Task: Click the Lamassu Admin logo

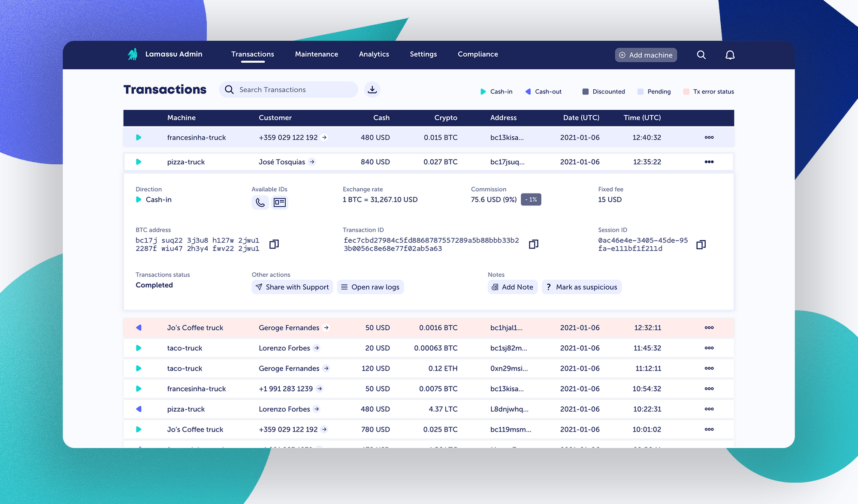Action: pyautogui.click(x=133, y=54)
